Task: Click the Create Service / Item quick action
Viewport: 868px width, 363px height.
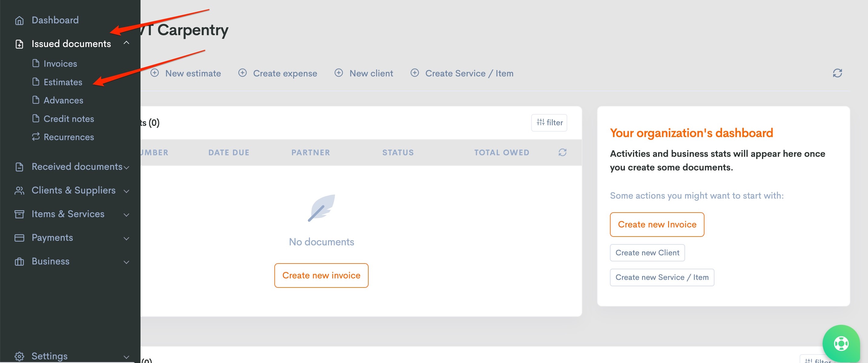Action: coord(469,73)
